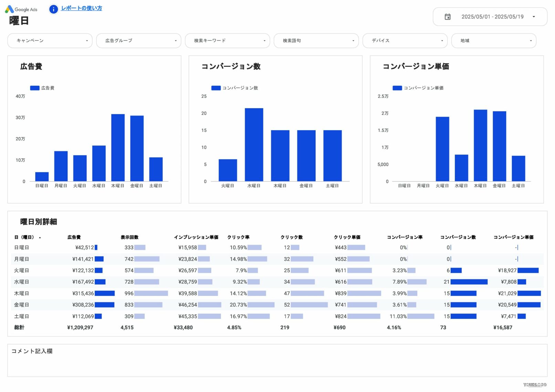The width and height of the screenshot is (555, 392).
Task: Open the レポートの使い方 link
Action: (81, 8)
